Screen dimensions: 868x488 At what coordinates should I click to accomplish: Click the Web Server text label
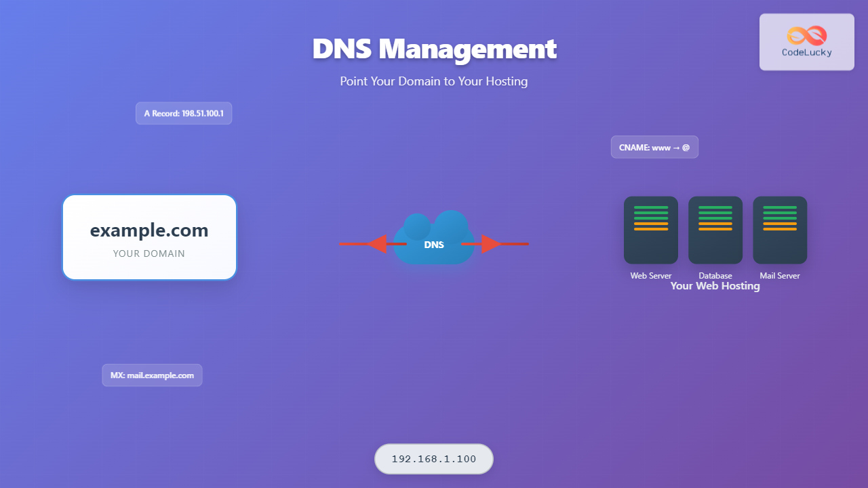click(x=650, y=275)
